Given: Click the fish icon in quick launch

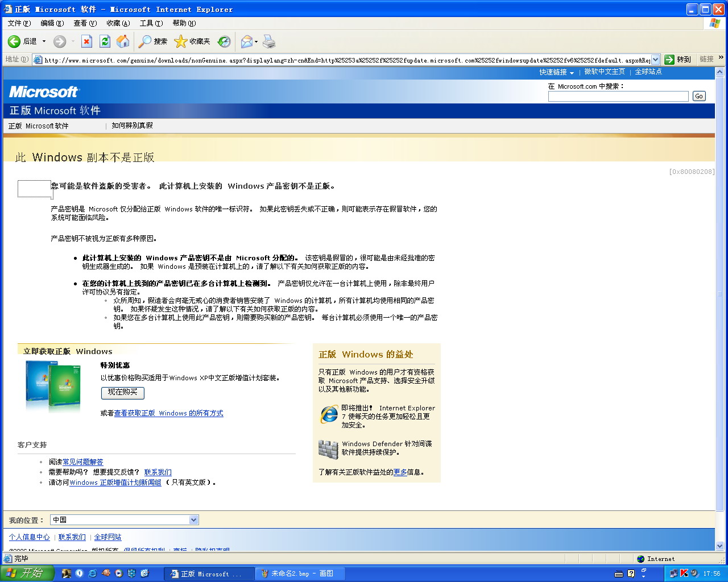Looking at the screenshot, I should [105, 573].
